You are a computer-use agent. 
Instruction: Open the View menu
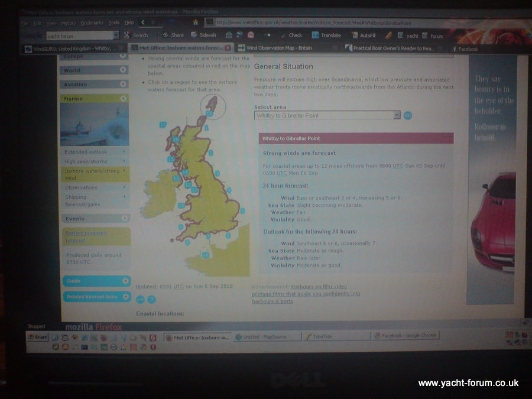point(51,23)
